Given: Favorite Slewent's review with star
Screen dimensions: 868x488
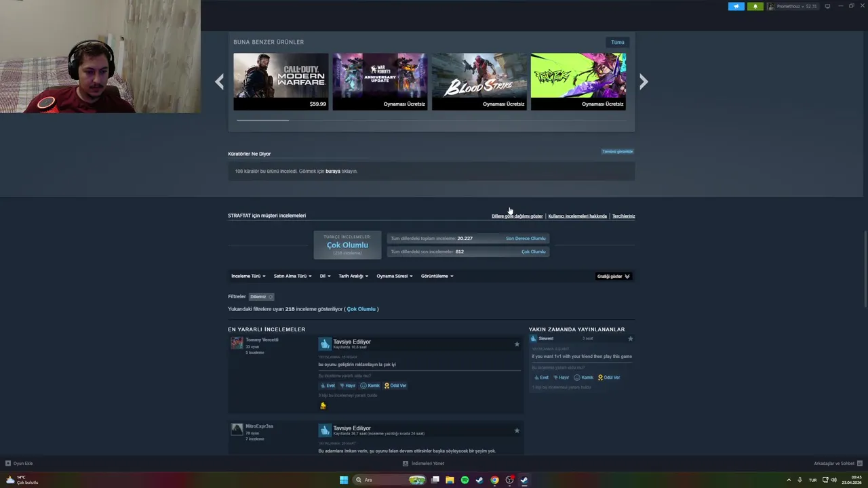Looking at the screenshot, I should click(x=630, y=338).
